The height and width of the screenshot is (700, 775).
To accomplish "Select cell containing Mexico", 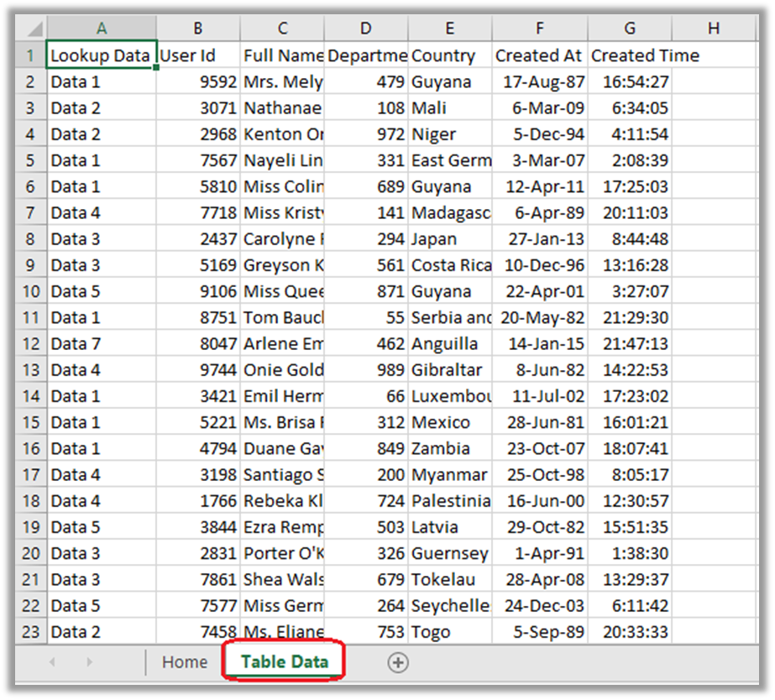I will (450, 422).
